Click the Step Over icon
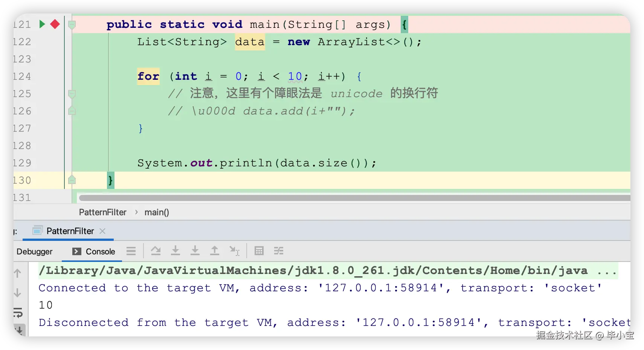 (156, 251)
